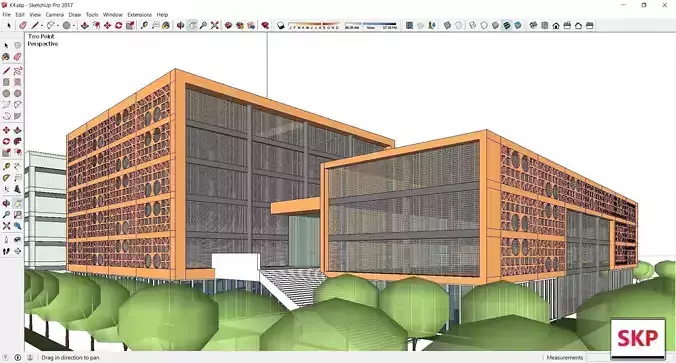The height and width of the screenshot is (363, 676).
Task: Enable Monochrome face style
Action: pos(518,25)
